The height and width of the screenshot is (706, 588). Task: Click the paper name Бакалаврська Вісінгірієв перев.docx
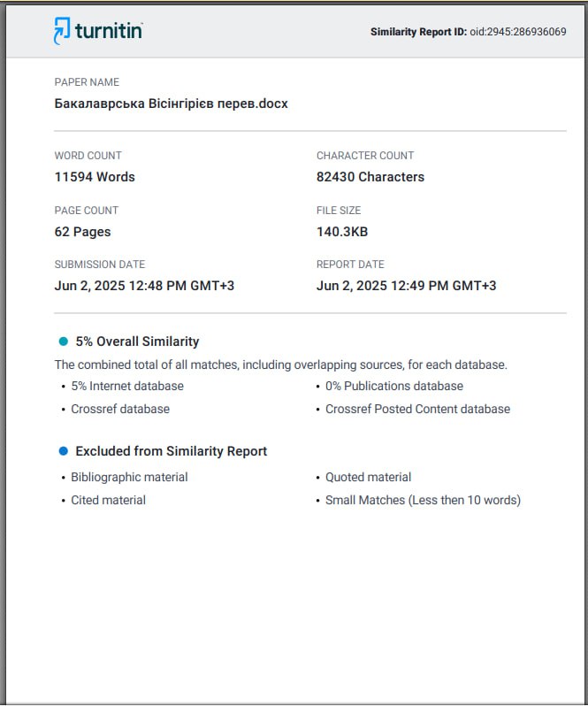pos(171,104)
